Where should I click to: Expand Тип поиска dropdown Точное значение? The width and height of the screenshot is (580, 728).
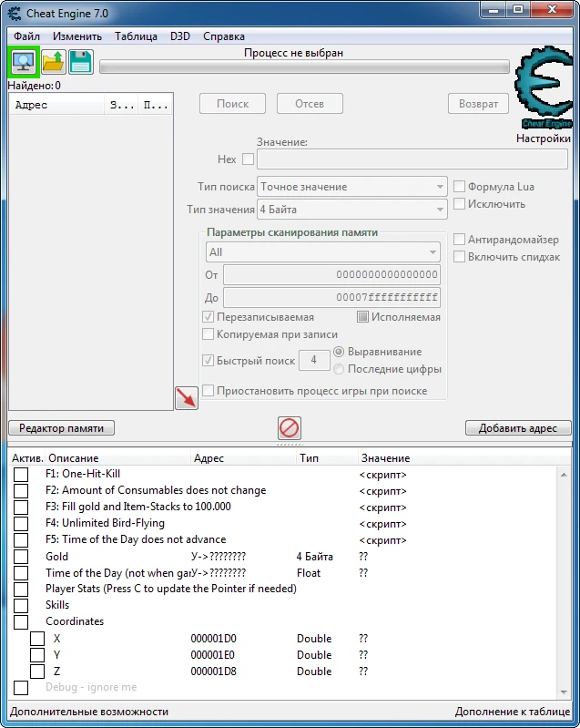[351, 187]
